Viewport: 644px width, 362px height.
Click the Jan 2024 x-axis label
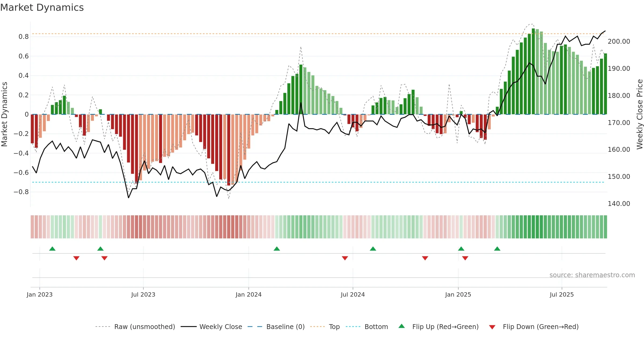point(248,294)
